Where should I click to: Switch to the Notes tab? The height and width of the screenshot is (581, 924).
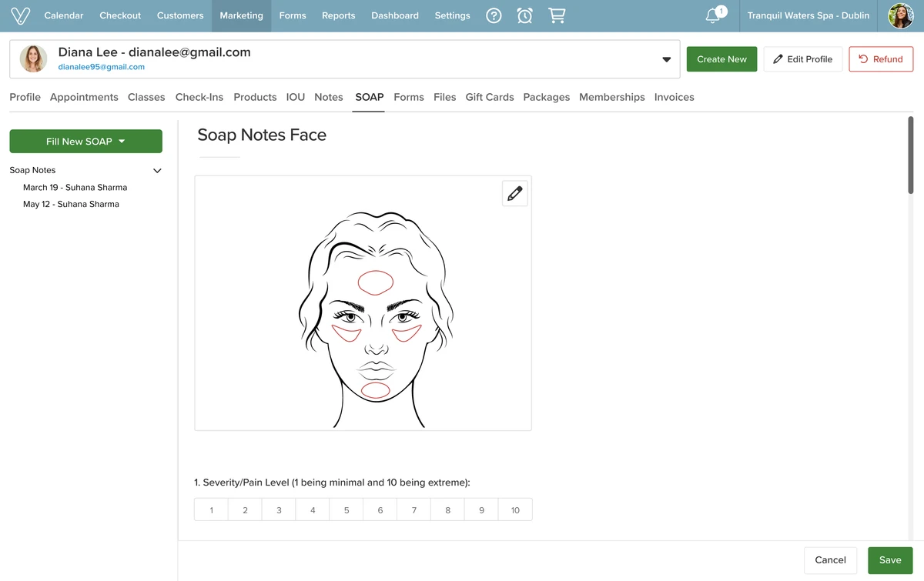pos(329,97)
